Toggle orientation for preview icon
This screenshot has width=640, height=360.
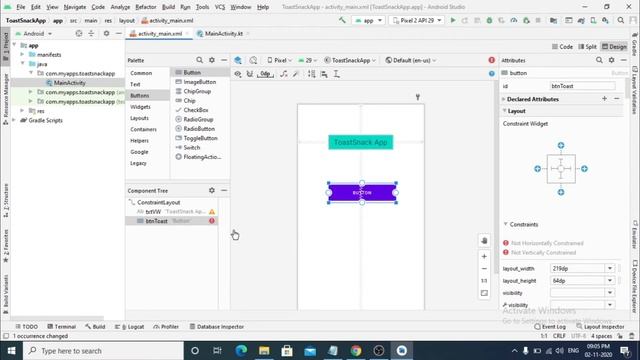(253, 60)
